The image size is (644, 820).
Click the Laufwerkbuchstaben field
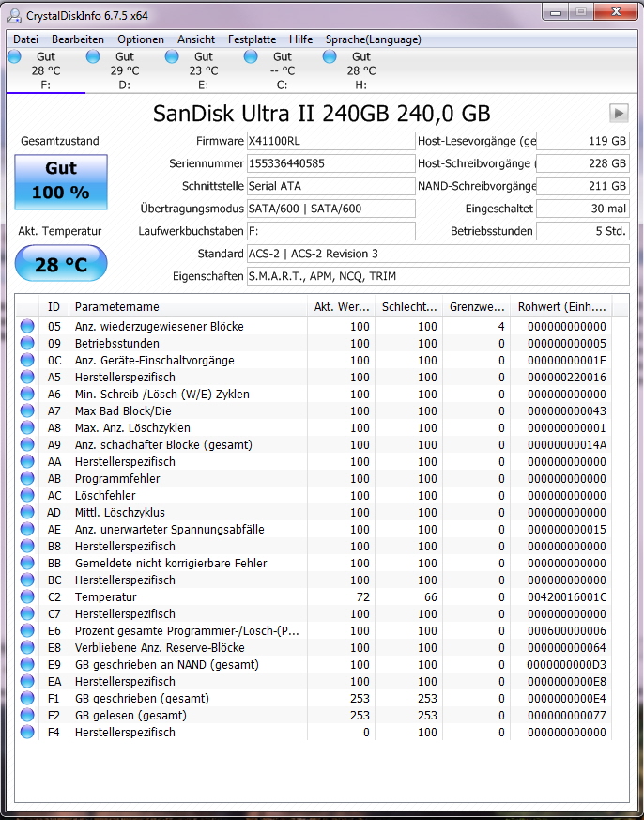[x=330, y=231]
